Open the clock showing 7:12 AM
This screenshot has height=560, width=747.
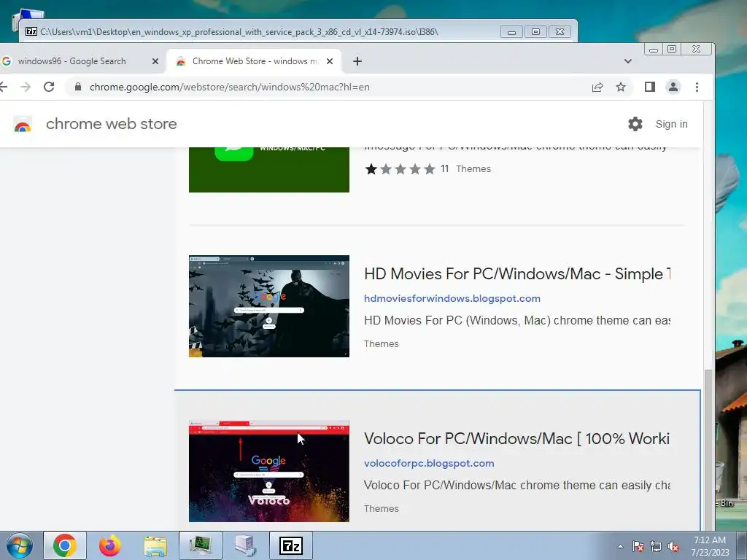(x=710, y=546)
